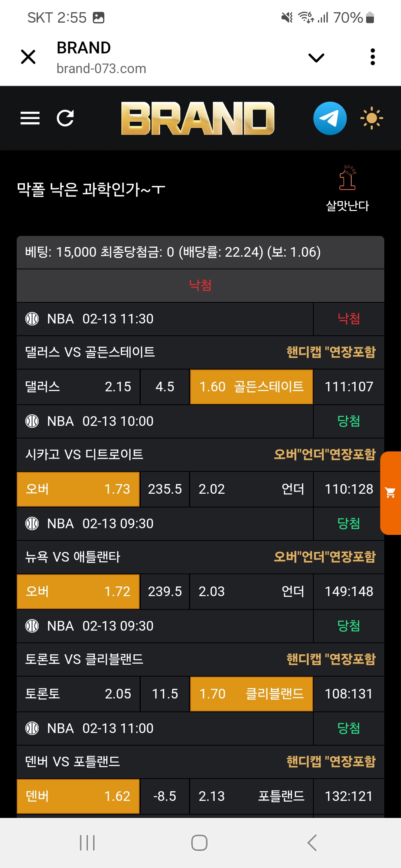Open the orange betting cart tab
Viewport: 401px width, 868px height.
(391, 493)
